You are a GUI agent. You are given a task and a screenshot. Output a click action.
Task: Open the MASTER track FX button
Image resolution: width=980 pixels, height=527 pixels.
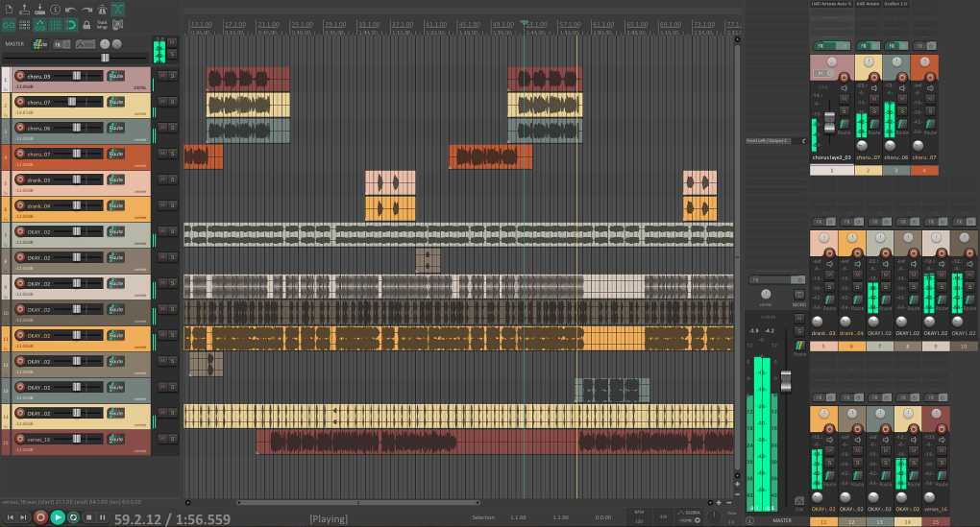pos(58,44)
